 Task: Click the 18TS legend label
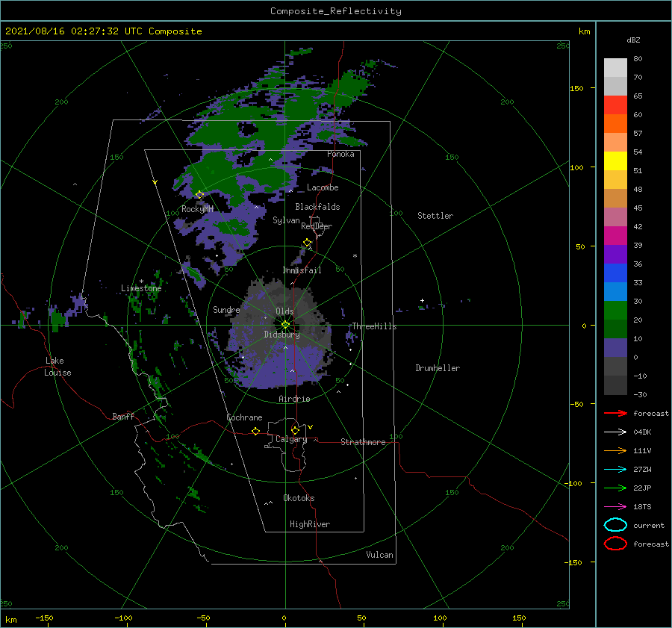pyautogui.click(x=642, y=507)
